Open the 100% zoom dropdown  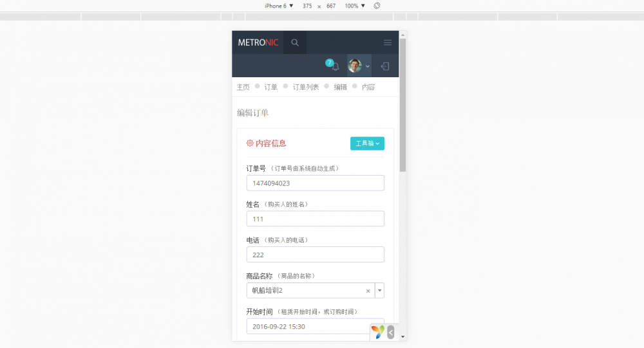coord(355,6)
